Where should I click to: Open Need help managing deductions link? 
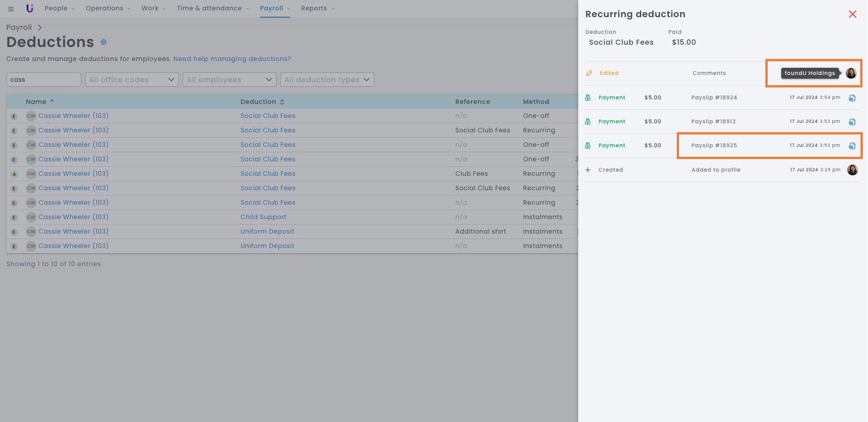232,59
